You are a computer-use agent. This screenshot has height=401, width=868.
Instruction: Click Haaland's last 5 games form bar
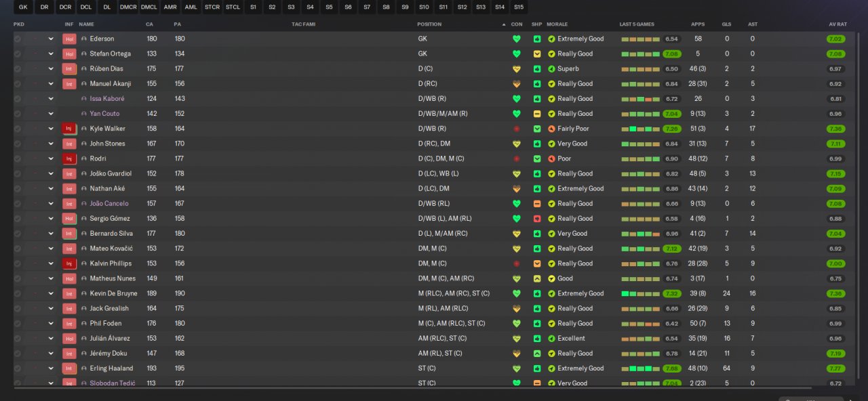point(640,368)
